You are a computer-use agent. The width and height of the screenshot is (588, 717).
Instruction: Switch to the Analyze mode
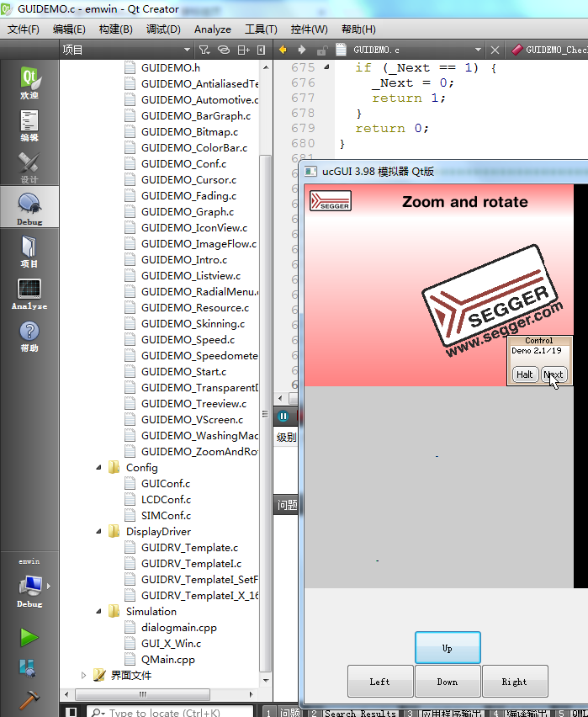[x=29, y=294]
